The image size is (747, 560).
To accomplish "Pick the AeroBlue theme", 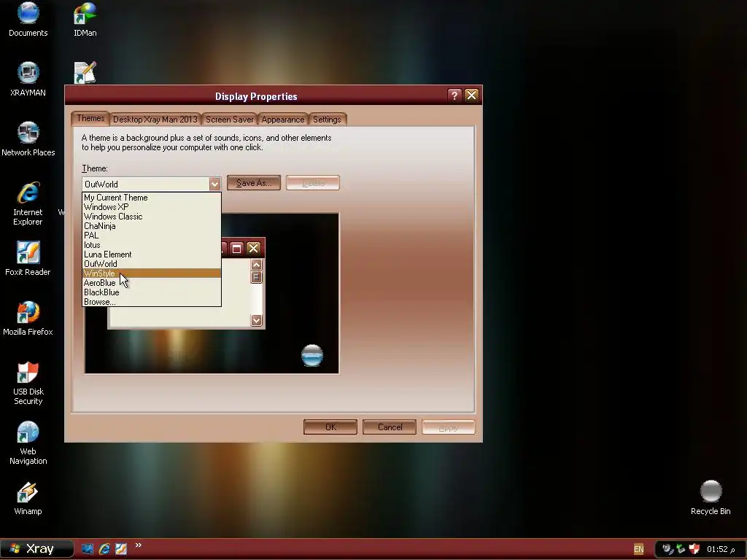I will pos(152,283).
